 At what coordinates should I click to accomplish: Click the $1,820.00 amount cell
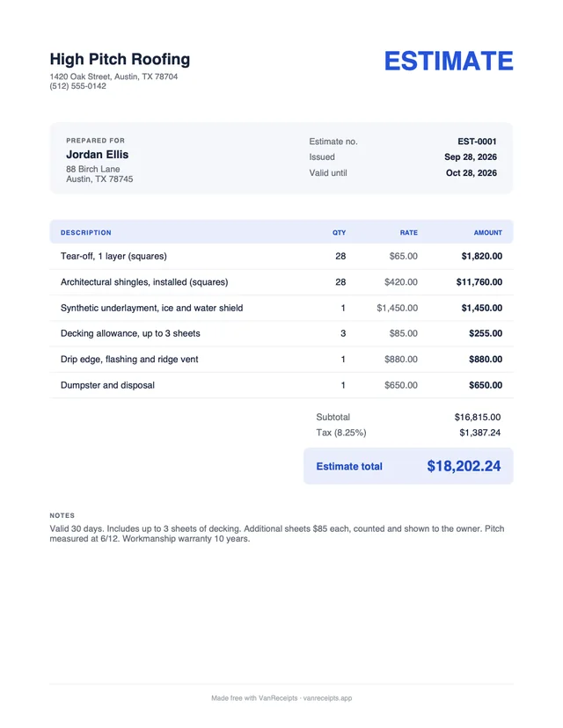(482, 256)
